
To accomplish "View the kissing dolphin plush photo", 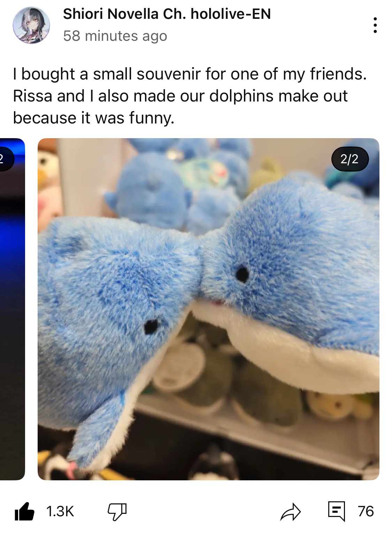I will (x=208, y=309).
